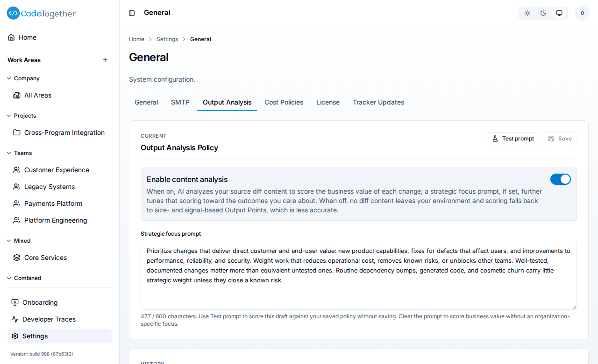The image size is (598, 364).
Task: Click the Legacy Systems team icon
Action: point(17,187)
